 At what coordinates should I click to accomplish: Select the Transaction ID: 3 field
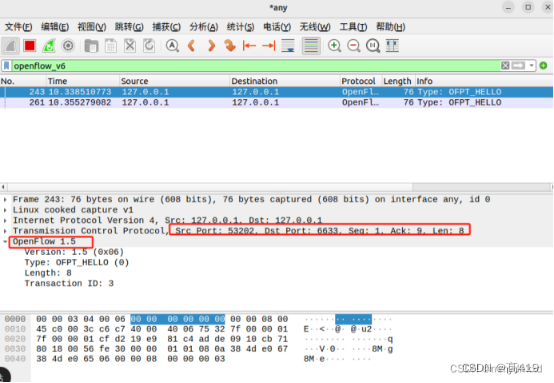tap(69, 284)
